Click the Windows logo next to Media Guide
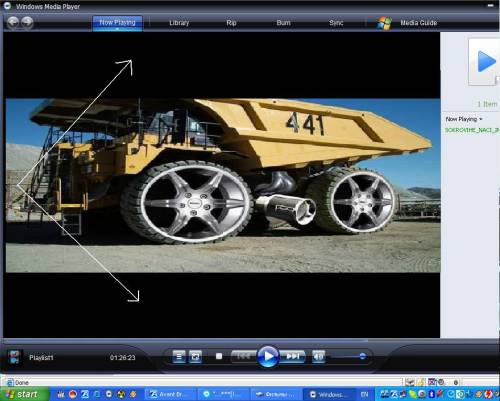 click(x=384, y=23)
